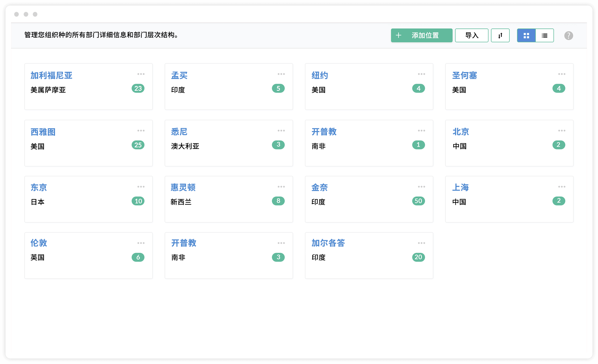The image size is (598, 364).
Task: Switch to list view
Action: (x=545, y=36)
